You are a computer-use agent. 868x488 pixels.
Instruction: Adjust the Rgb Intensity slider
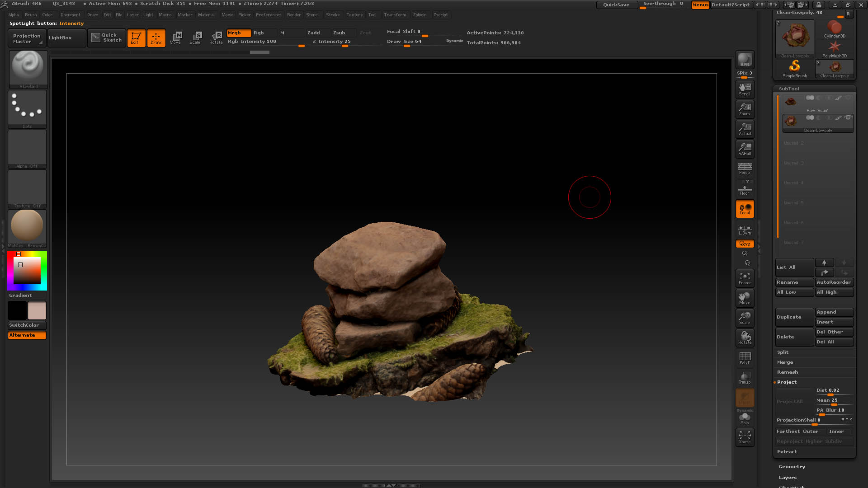pos(266,42)
